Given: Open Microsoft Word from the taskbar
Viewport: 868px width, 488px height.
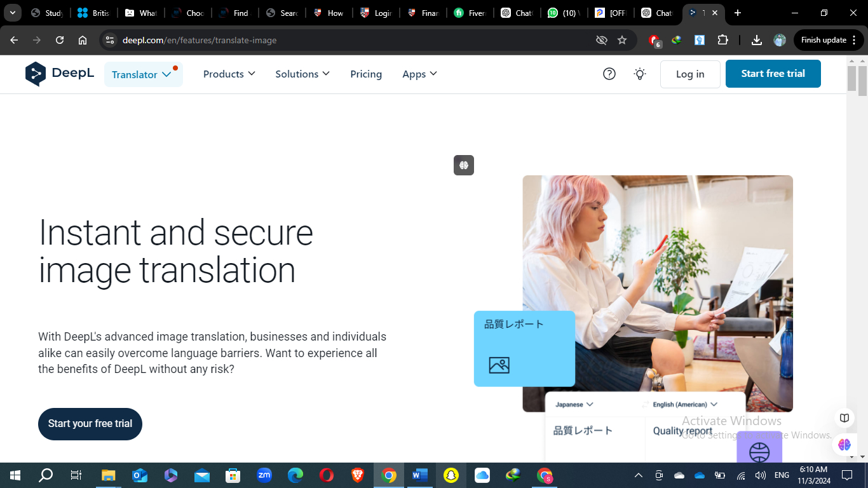Looking at the screenshot, I should point(419,475).
